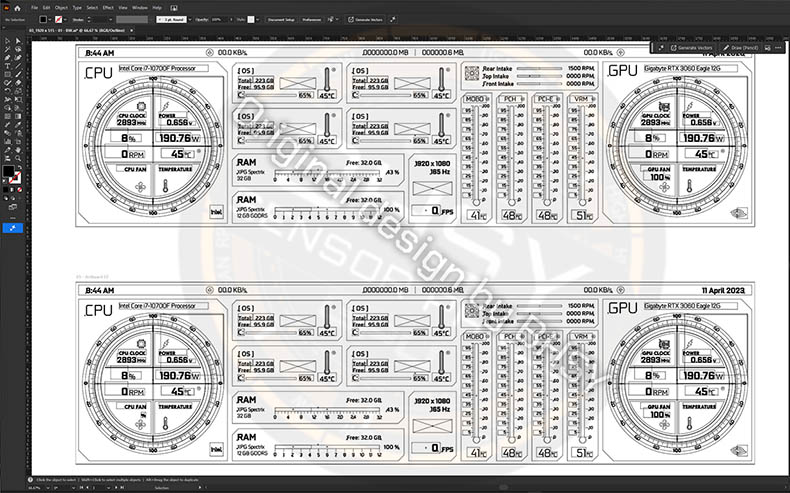Open the Effect menu
Viewport: 790px width, 493px height.
[108, 8]
